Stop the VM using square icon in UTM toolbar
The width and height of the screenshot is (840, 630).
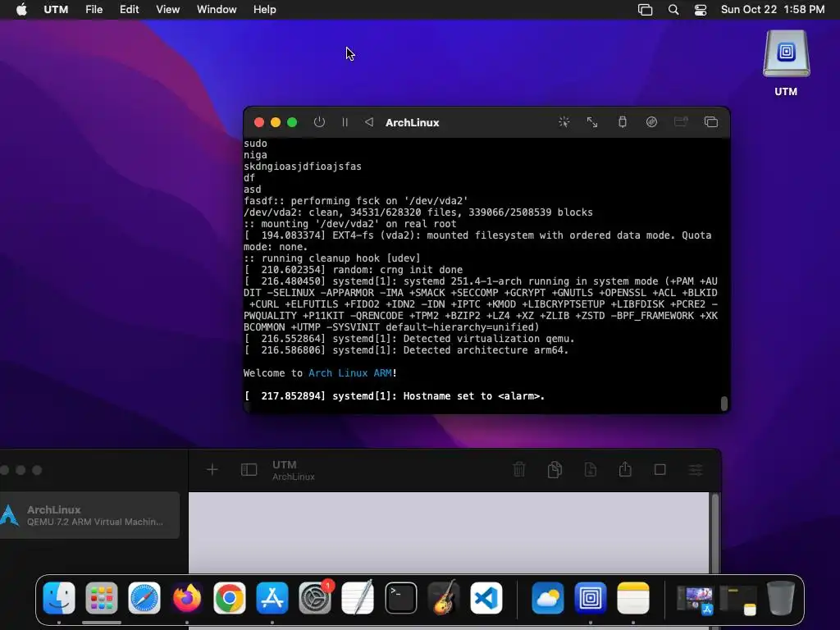660,470
